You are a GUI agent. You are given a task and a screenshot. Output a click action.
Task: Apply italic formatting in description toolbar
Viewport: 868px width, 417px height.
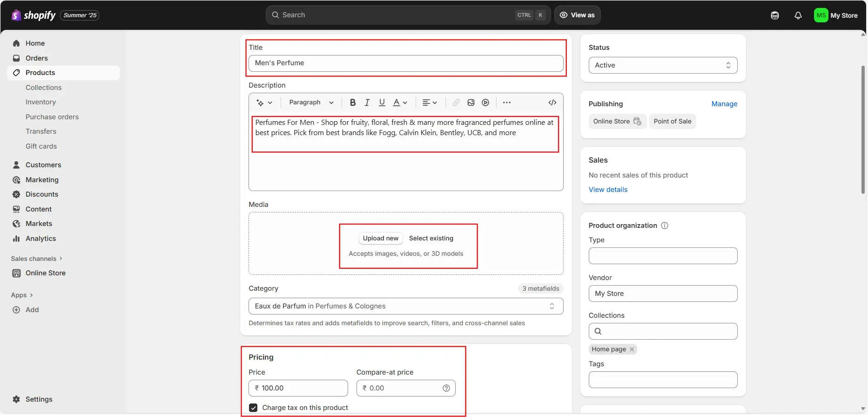click(x=367, y=103)
